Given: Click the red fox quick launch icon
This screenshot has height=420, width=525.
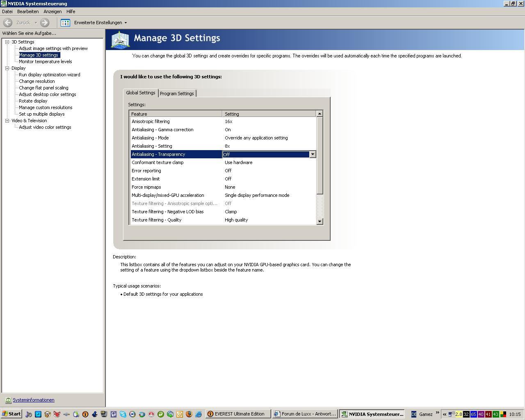Looking at the screenshot, I should pyautogui.click(x=57, y=414).
